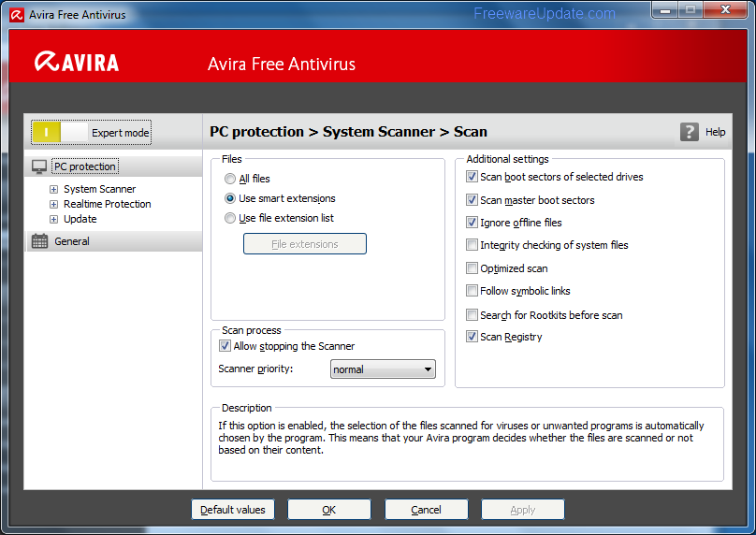
Task: Click the Avira umbrella icon in the title bar
Action: [x=16, y=15]
